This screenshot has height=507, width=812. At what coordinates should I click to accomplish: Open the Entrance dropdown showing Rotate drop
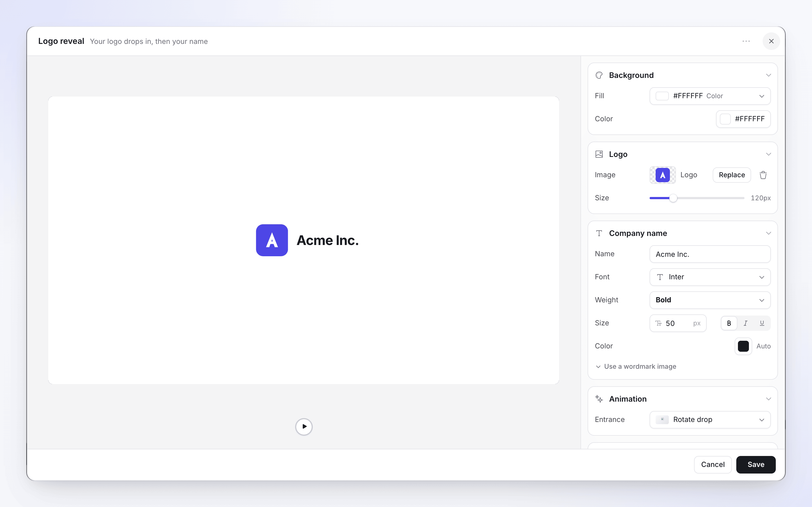pyautogui.click(x=710, y=420)
